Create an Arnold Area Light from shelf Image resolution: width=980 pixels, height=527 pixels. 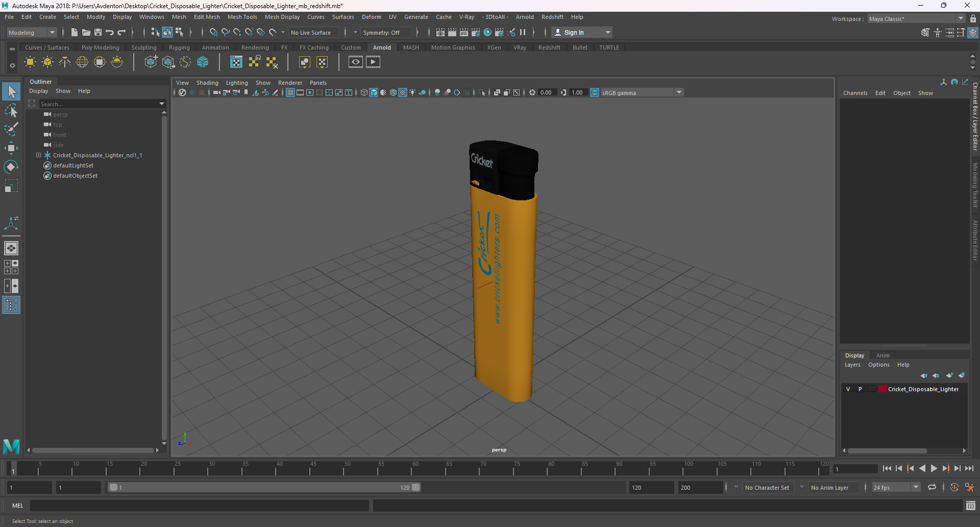pos(30,62)
